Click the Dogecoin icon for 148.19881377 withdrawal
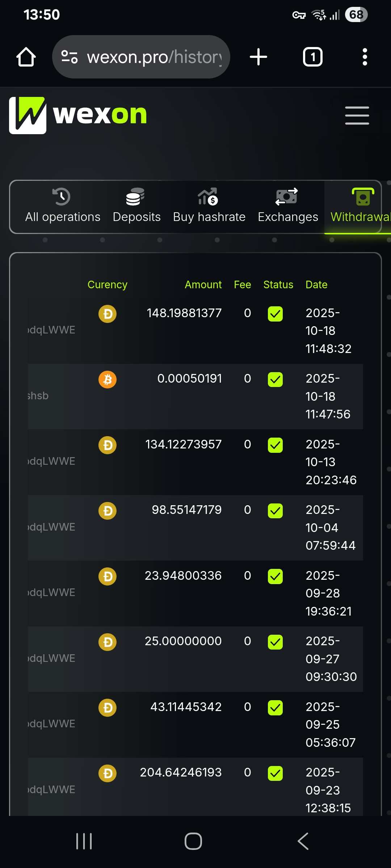 [x=108, y=314]
